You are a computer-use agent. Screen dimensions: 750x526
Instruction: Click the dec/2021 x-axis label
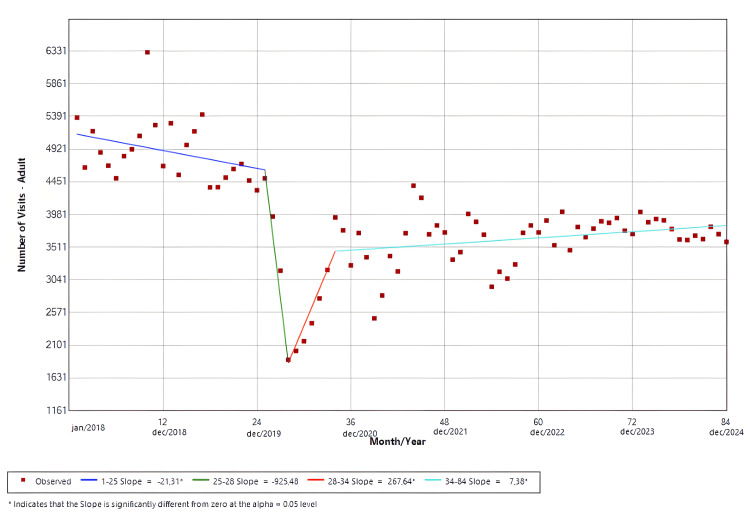450,431
